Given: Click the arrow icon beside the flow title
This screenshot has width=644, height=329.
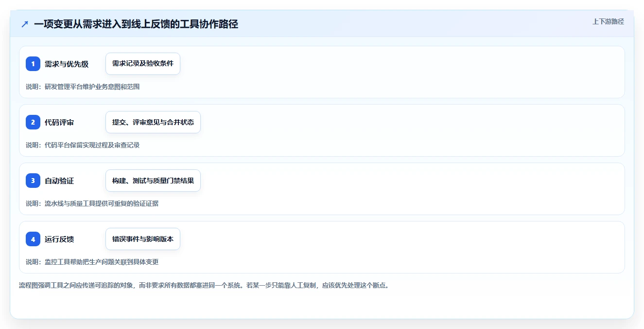Looking at the screenshot, I should point(25,24).
